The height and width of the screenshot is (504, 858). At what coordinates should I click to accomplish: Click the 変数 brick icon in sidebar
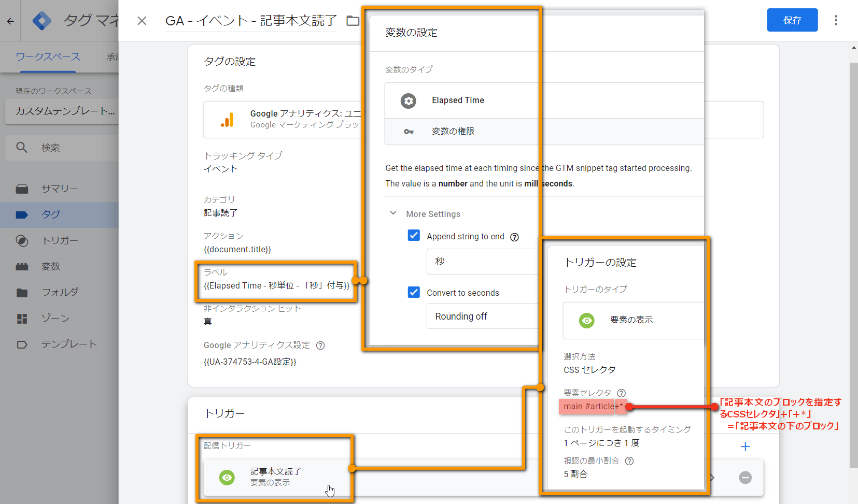point(22,266)
